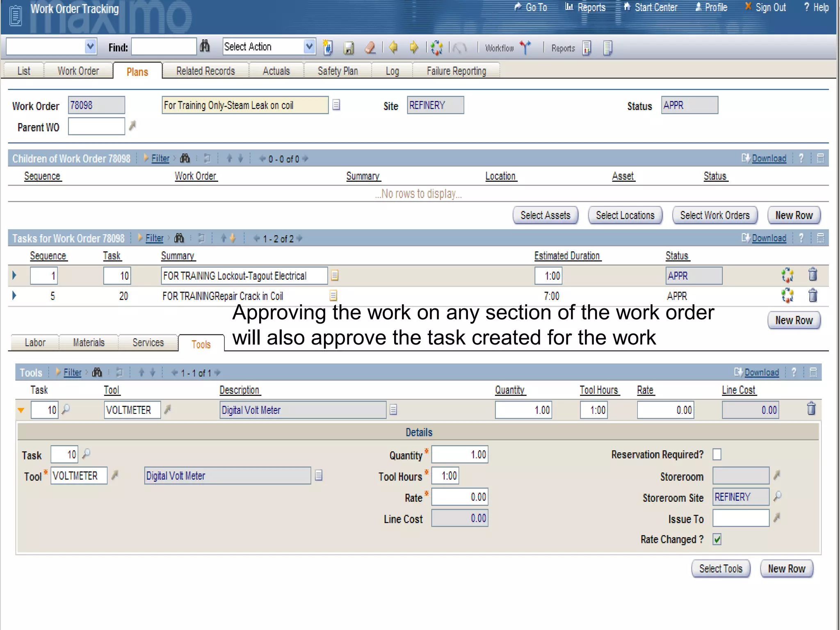Click the Clear Changes eraser icon
Screen dimensions: 840x630
(370, 48)
